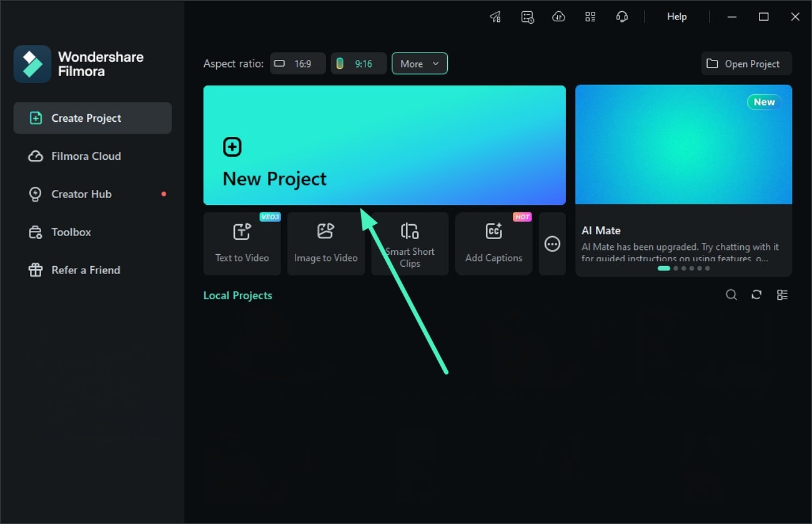Click the paper plane icon in the title bar
The width and height of the screenshot is (812, 524).
pyautogui.click(x=495, y=17)
